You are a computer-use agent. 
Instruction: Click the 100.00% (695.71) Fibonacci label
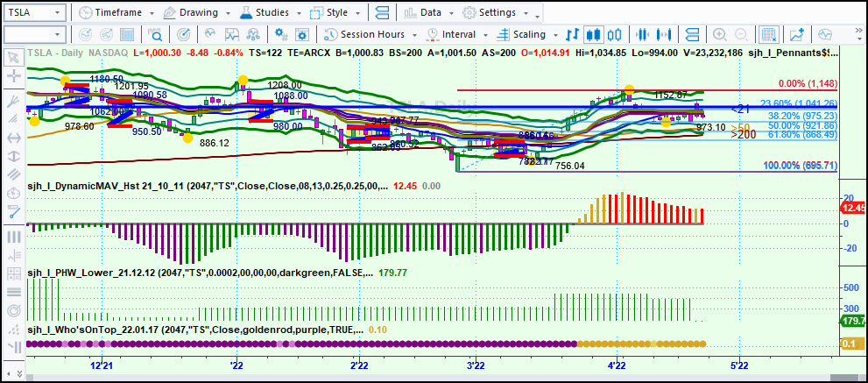[x=800, y=166]
